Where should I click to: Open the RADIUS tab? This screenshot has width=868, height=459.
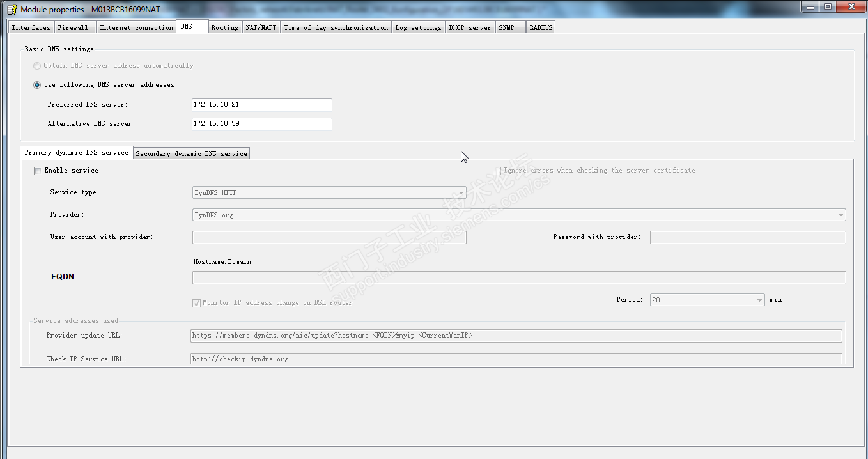click(541, 27)
